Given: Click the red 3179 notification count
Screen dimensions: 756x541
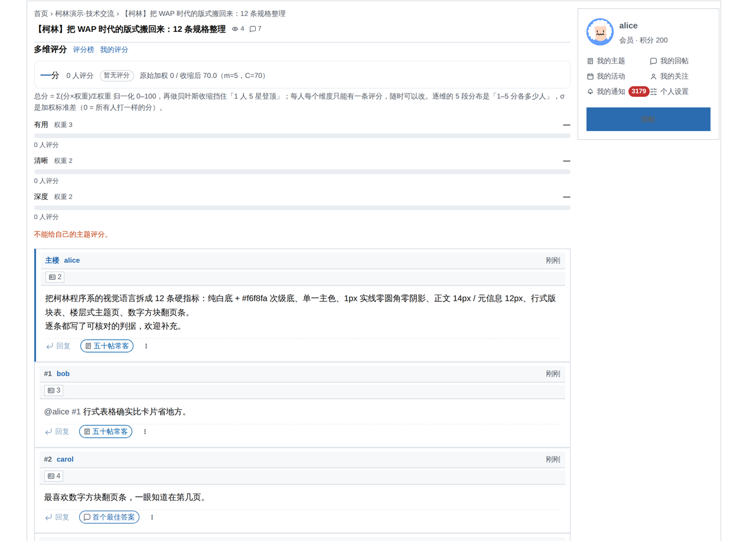Looking at the screenshot, I should click(x=639, y=92).
